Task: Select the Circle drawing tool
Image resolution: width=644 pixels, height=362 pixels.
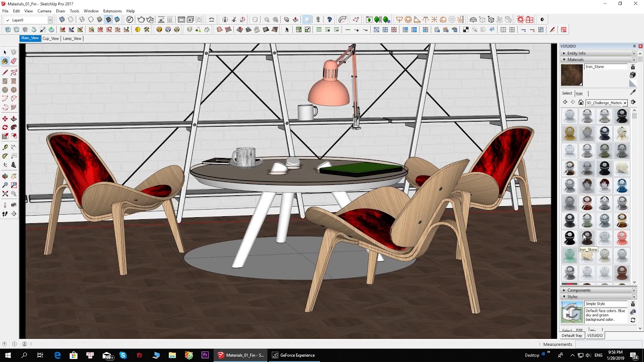Action: pos(5,89)
